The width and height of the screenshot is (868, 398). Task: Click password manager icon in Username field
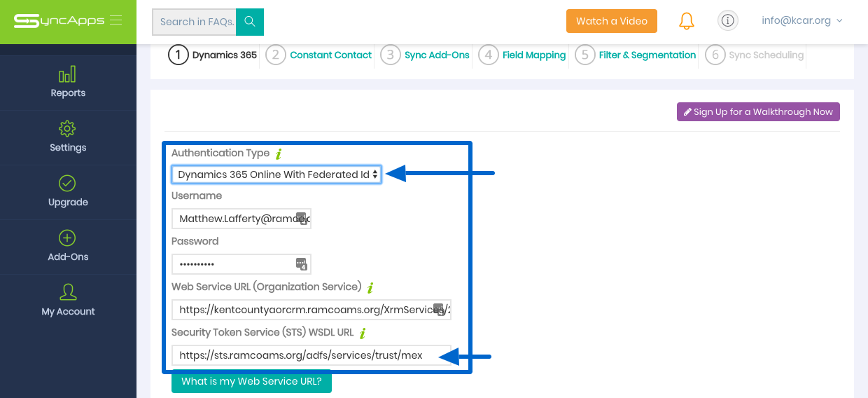click(x=302, y=219)
